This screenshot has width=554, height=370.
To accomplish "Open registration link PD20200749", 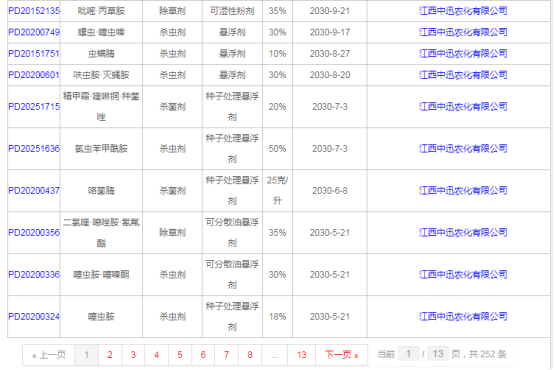I will pyautogui.click(x=34, y=32).
